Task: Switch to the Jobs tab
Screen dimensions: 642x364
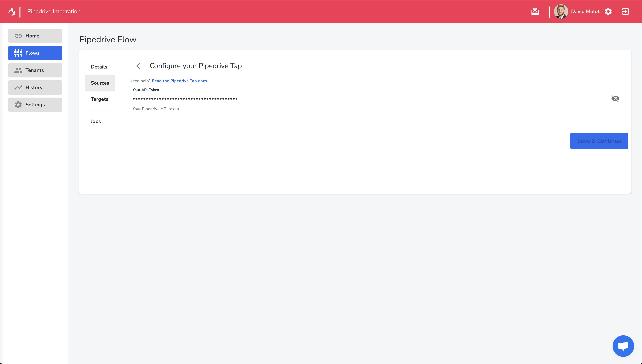Action: click(x=100, y=121)
